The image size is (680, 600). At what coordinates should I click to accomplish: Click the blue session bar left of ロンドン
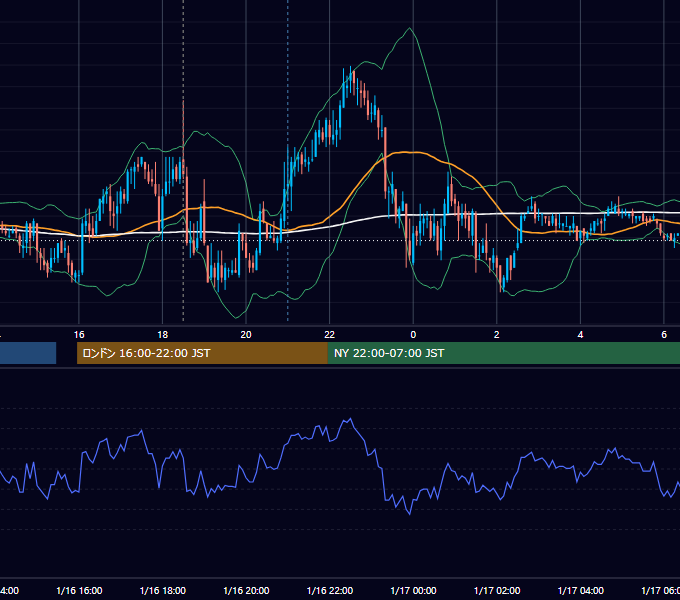[x=28, y=353]
